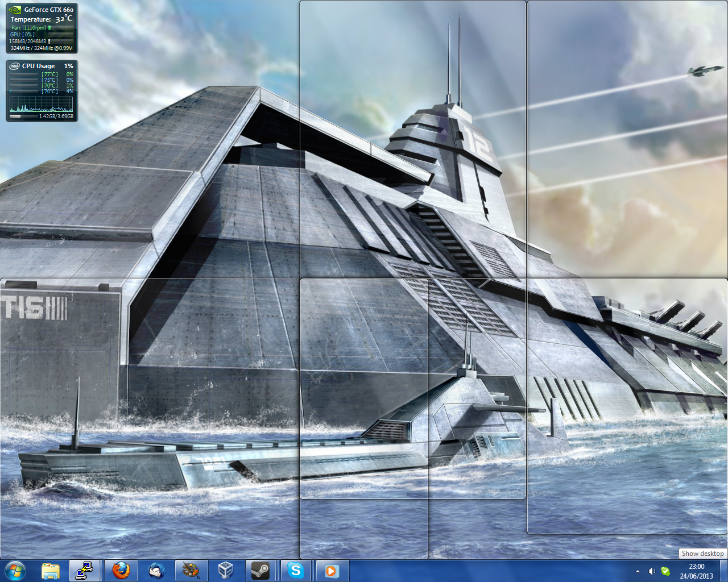Click the GeForce GTX 660 gadget title
The image size is (728, 582).
click(x=48, y=10)
